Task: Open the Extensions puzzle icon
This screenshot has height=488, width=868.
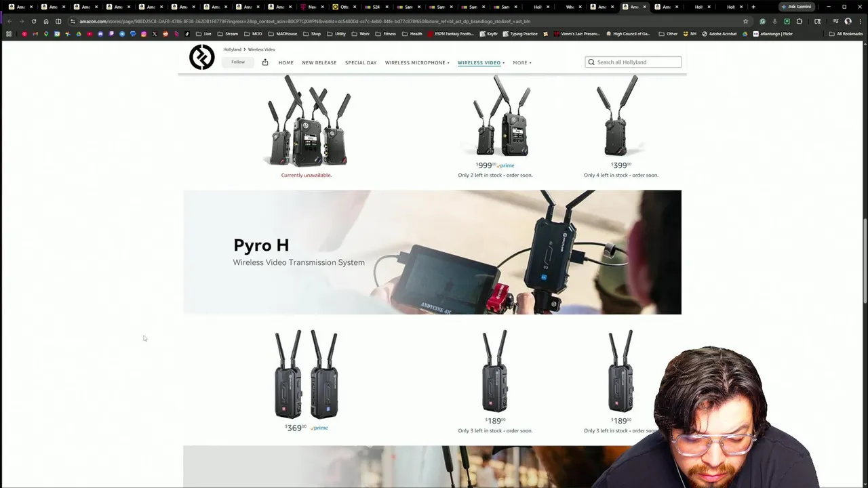Action: coord(799,21)
